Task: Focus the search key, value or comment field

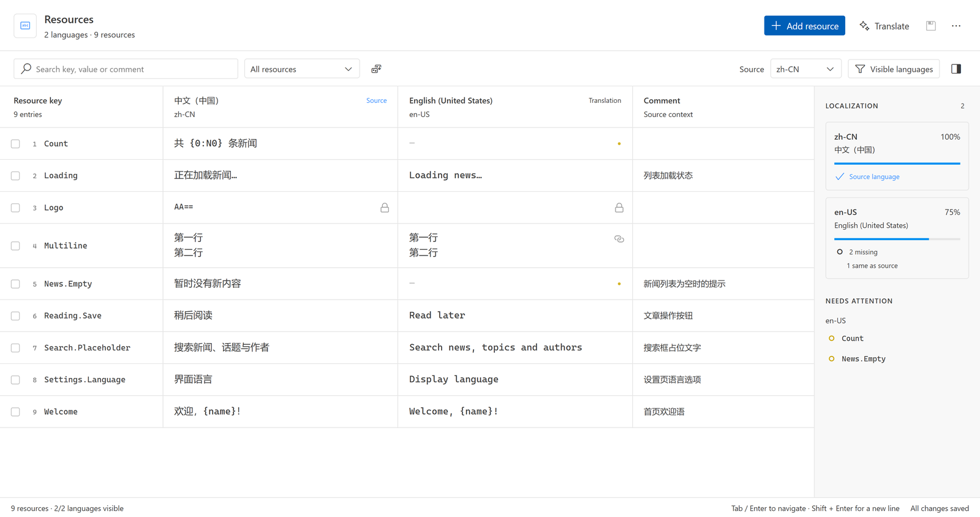Action: [x=126, y=69]
